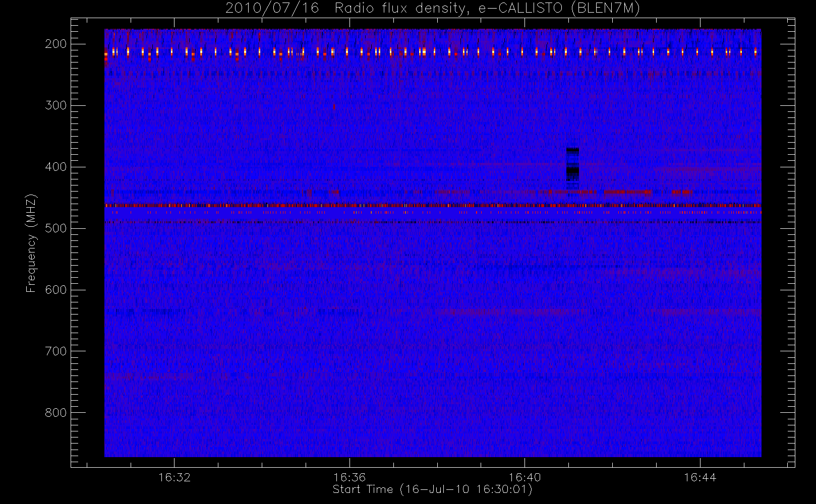Select the 'Start Time (16-Jul-10 16:30:01)' label

432,489
